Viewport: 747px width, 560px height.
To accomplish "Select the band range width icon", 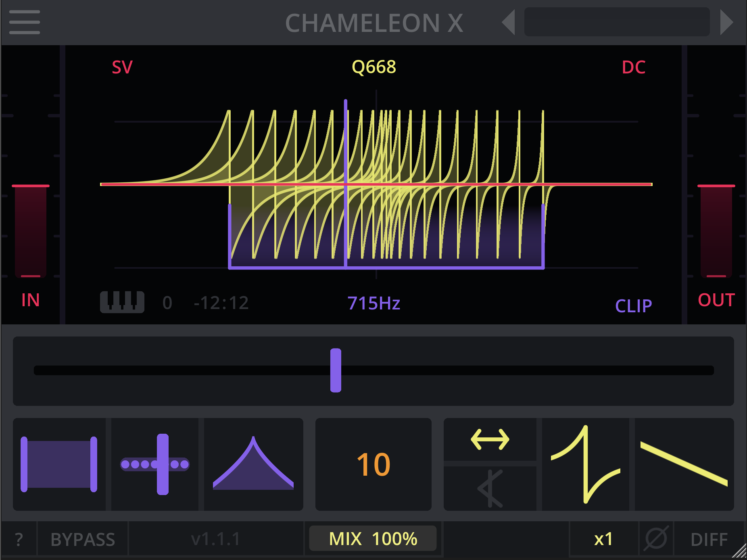I will point(59,464).
